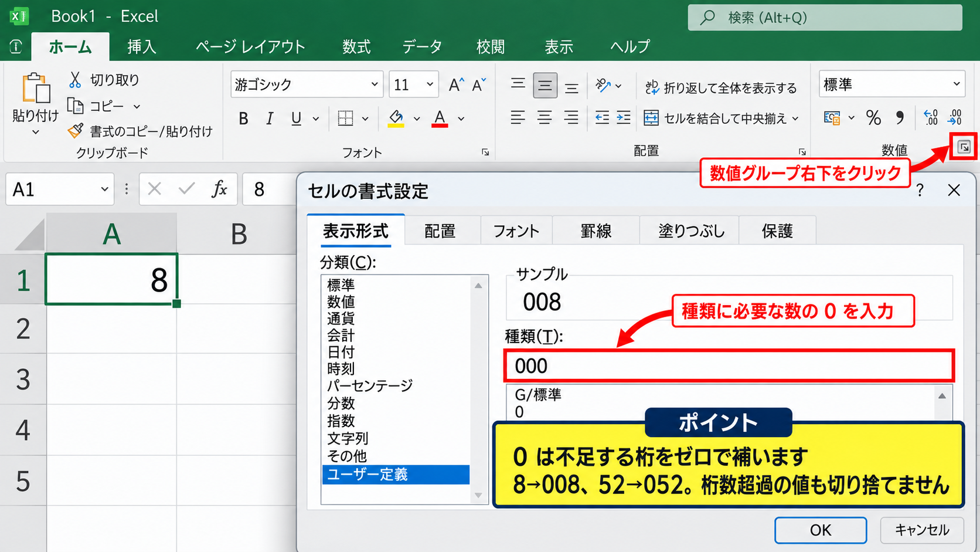The height and width of the screenshot is (552, 980).
Task: Select the Format Painter (書式のコピー/貼り付け) brush
Action: [x=75, y=131]
